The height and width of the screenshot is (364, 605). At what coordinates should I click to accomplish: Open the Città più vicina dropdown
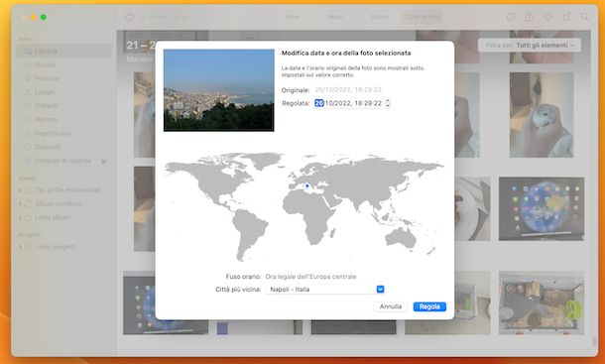pyautogui.click(x=380, y=289)
